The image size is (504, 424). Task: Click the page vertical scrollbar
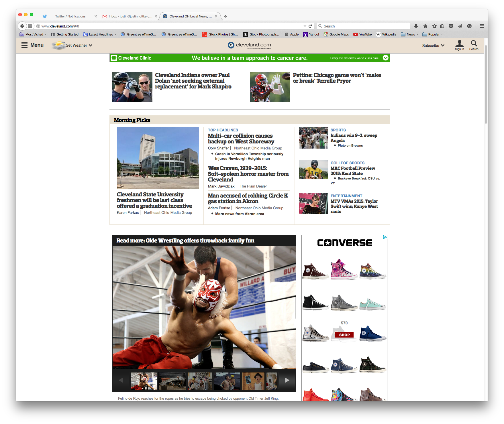coord(486,84)
